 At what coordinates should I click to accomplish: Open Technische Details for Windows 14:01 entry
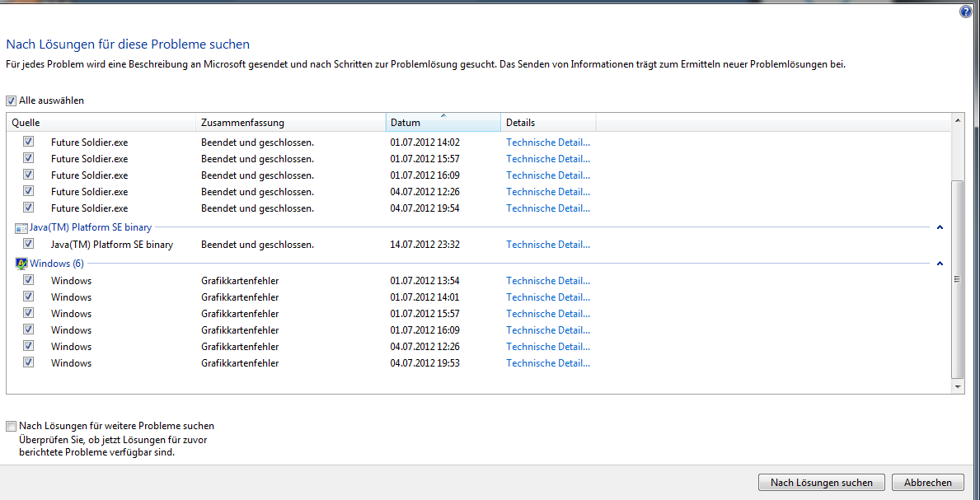click(548, 297)
